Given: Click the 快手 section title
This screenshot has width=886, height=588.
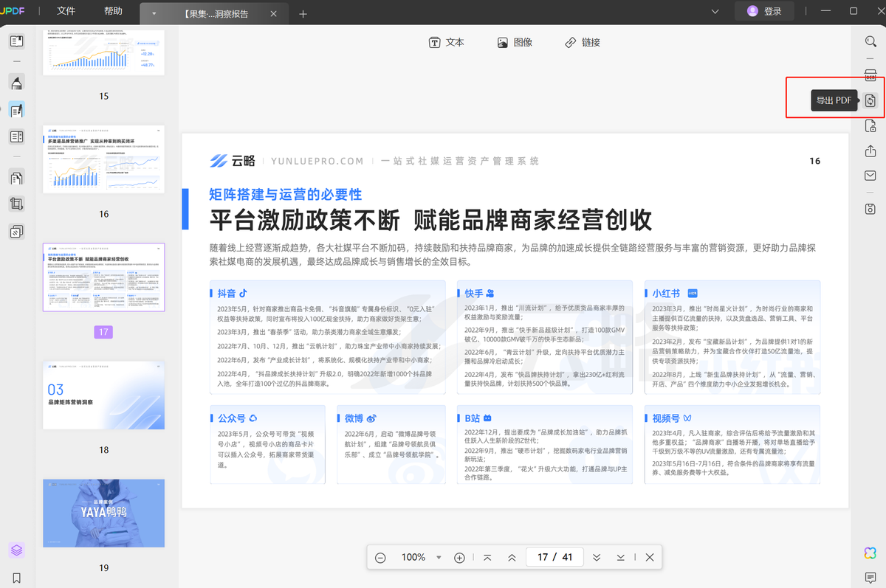Looking at the screenshot, I should (x=473, y=293).
